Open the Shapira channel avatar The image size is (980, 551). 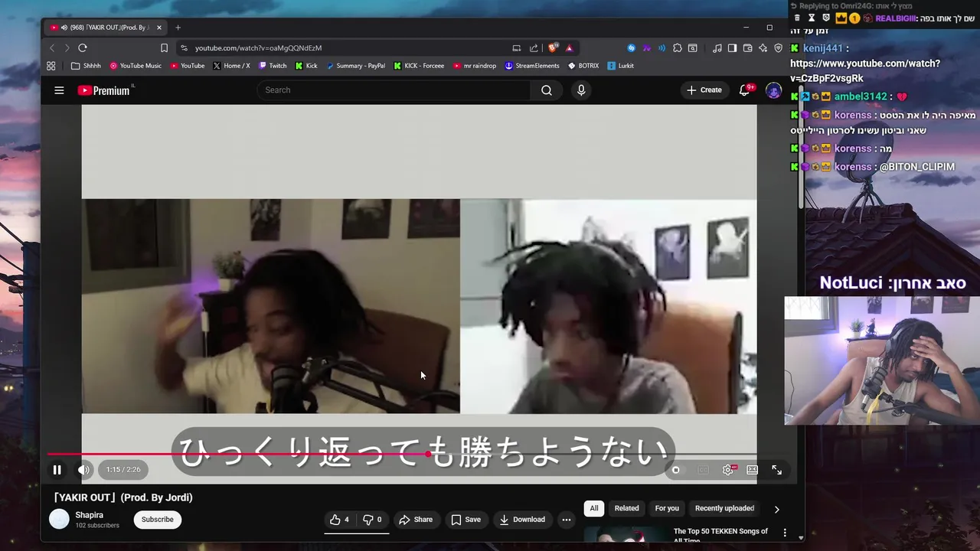[59, 520]
